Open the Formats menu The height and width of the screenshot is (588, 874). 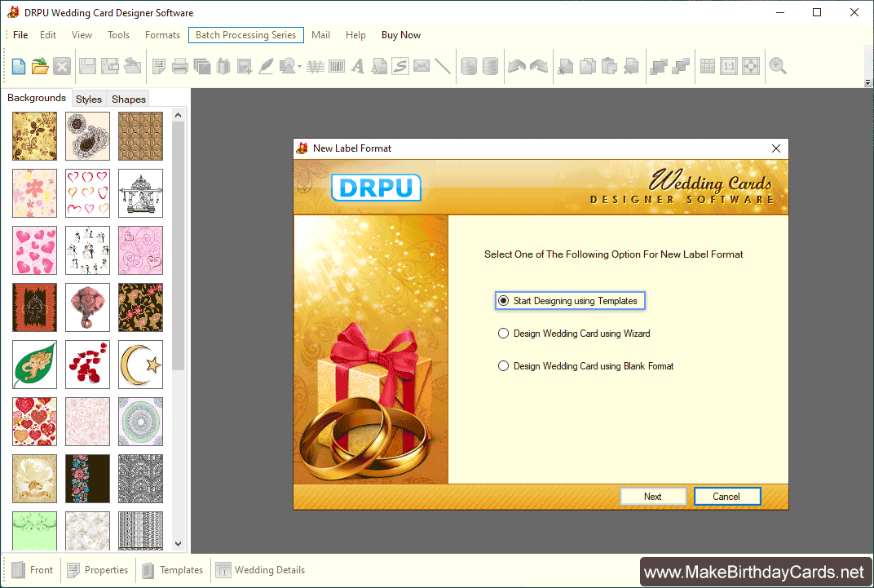click(x=162, y=34)
